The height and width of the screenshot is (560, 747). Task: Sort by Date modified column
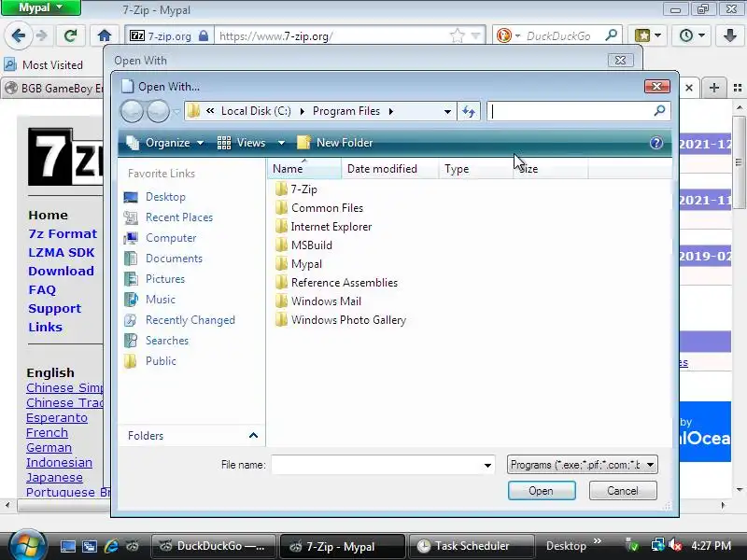(x=389, y=169)
